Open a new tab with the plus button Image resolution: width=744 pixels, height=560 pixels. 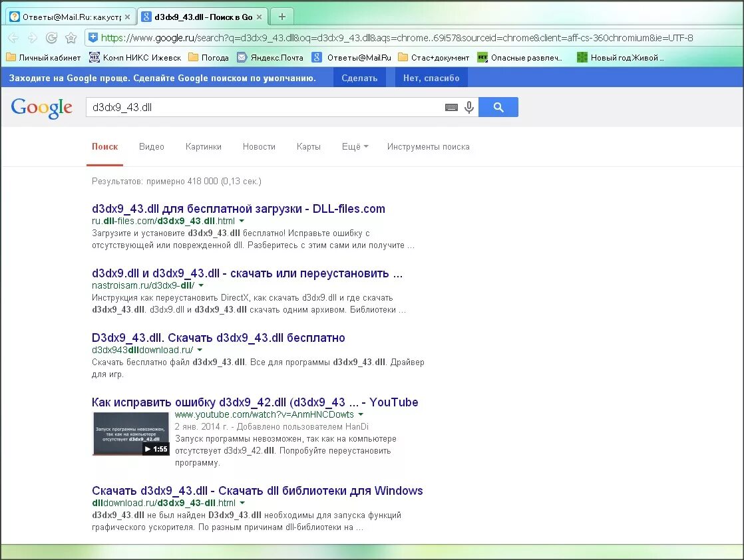[x=282, y=17]
